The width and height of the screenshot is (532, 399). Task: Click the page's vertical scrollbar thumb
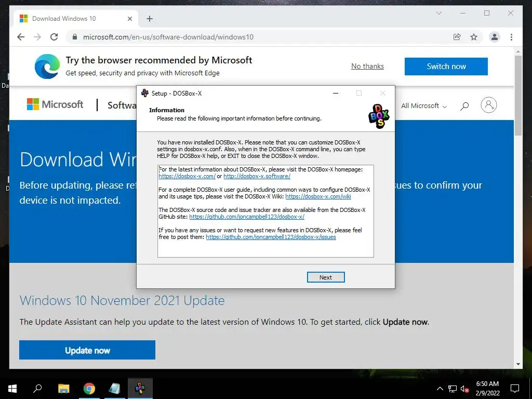click(518, 96)
